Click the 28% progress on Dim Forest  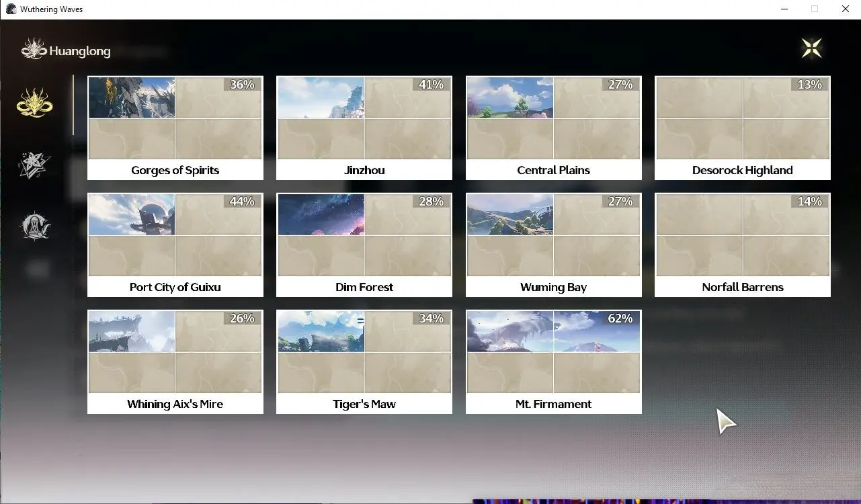431,202
